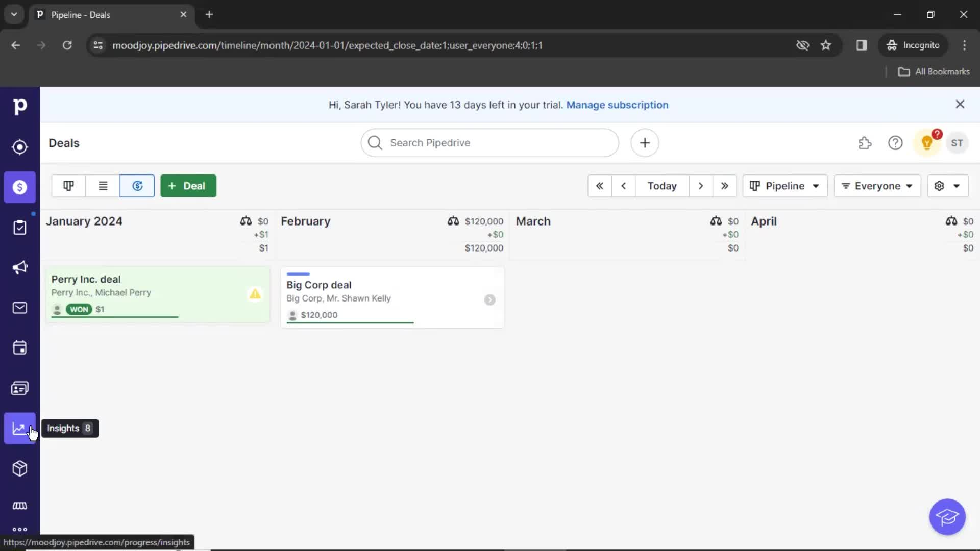The height and width of the screenshot is (551, 980).
Task: Add a new Deal
Action: [x=188, y=186]
